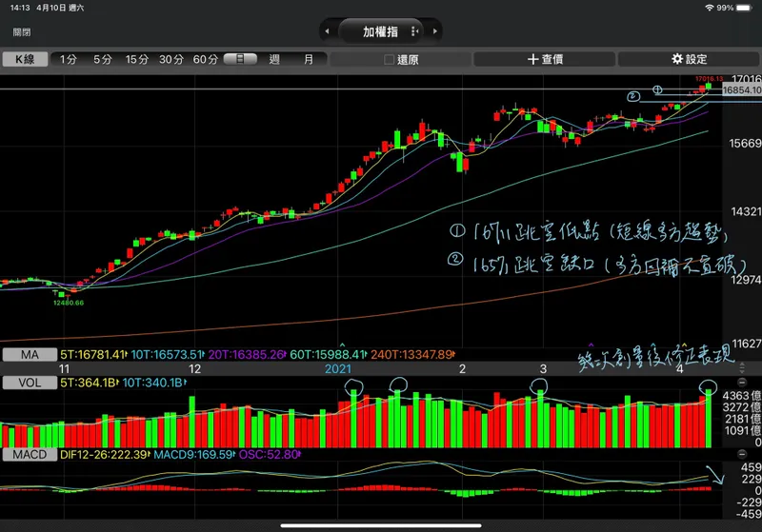Tap the 12 month label on time axis
The height and width of the screenshot is (532, 762).
pyautogui.click(x=195, y=369)
